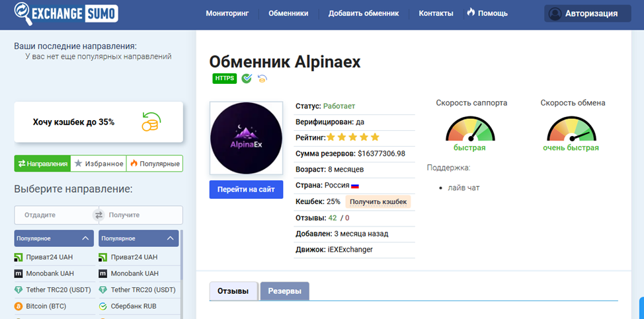The height and width of the screenshot is (319, 644).
Task: Click iEXExchanger engine text
Action: [350, 249]
